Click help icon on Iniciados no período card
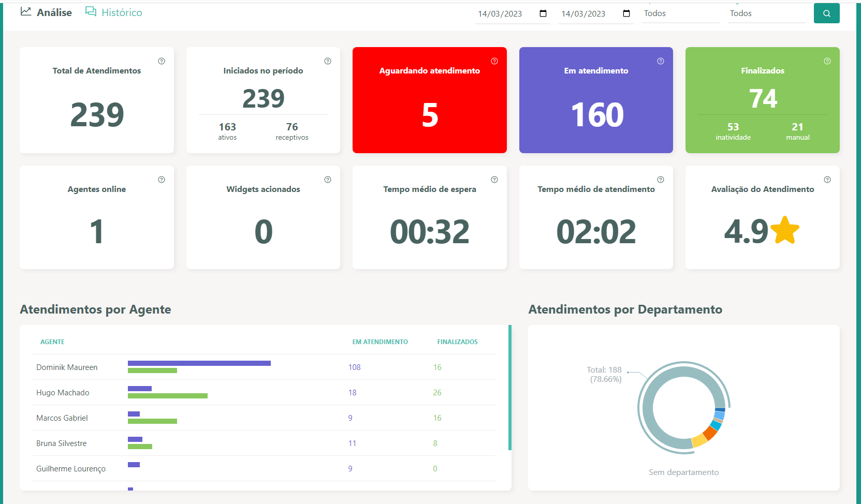861x504 pixels. point(328,61)
